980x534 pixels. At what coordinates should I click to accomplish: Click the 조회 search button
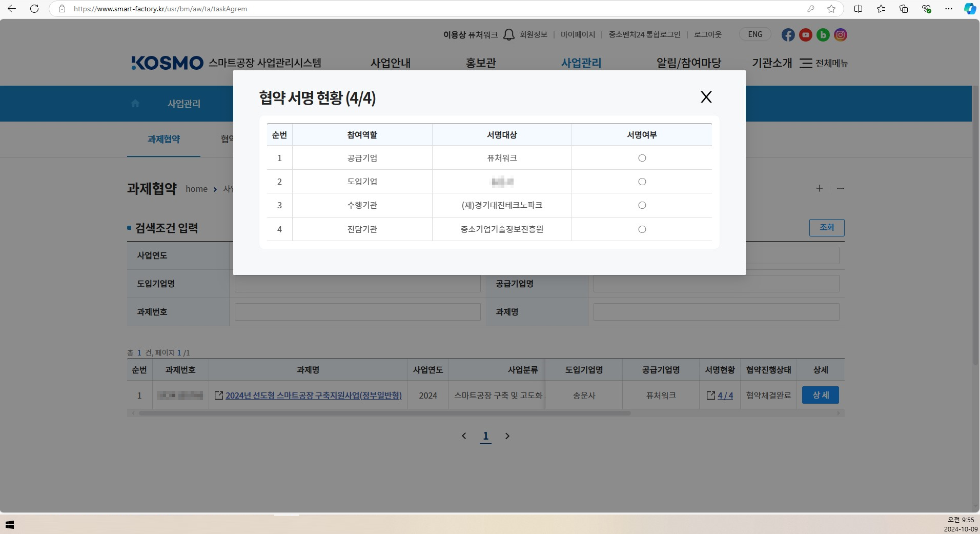[826, 227]
